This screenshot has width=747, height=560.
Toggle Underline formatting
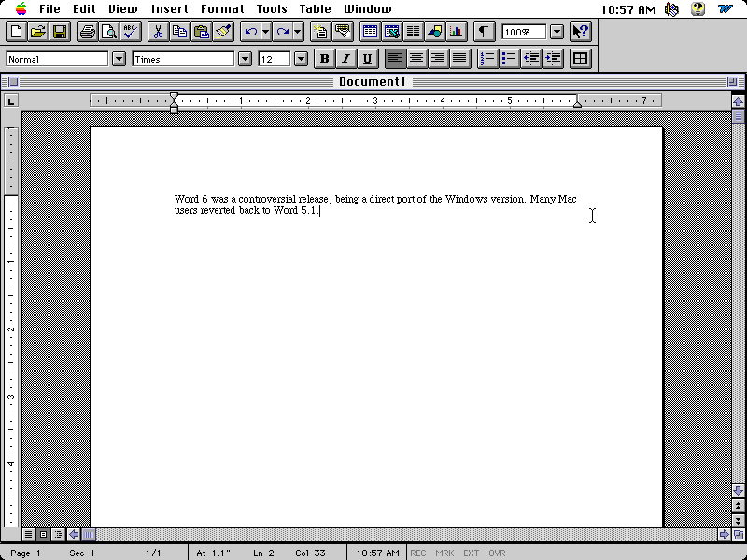click(367, 59)
